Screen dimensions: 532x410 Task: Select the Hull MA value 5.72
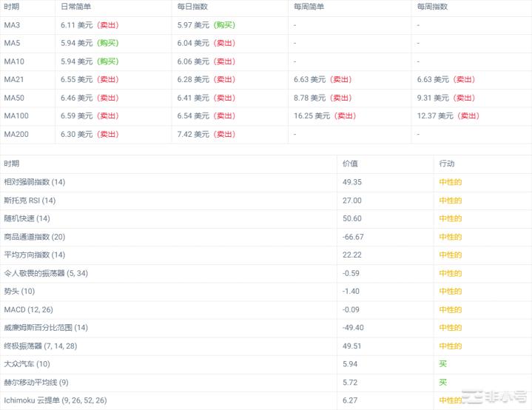pyautogui.click(x=350, y=383)
